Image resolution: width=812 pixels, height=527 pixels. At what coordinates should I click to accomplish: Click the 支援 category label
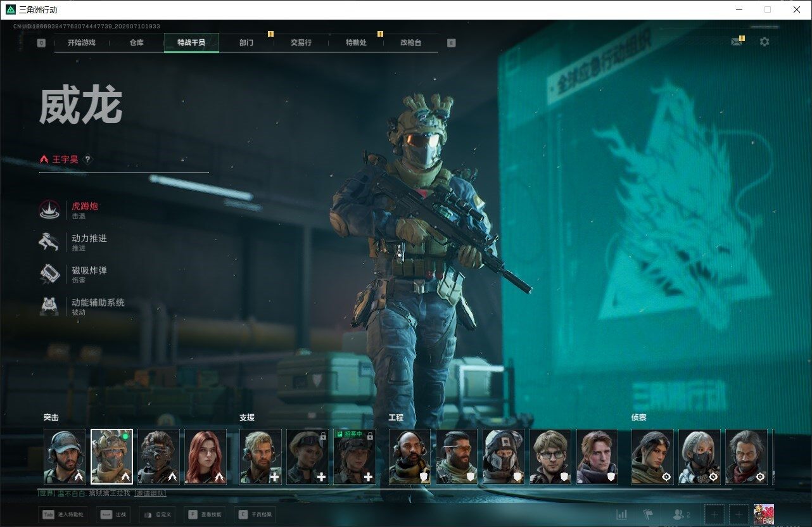pyautogui.click(x=247, y=418)
